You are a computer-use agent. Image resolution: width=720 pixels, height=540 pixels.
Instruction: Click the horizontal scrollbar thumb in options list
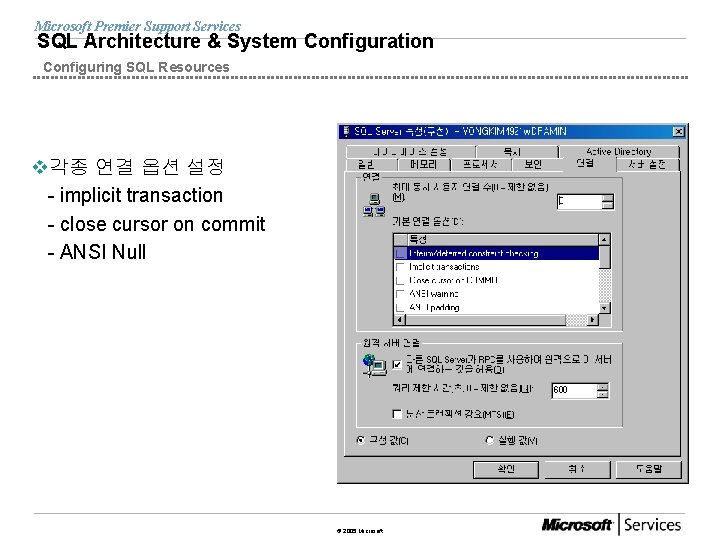click(485, 320)
